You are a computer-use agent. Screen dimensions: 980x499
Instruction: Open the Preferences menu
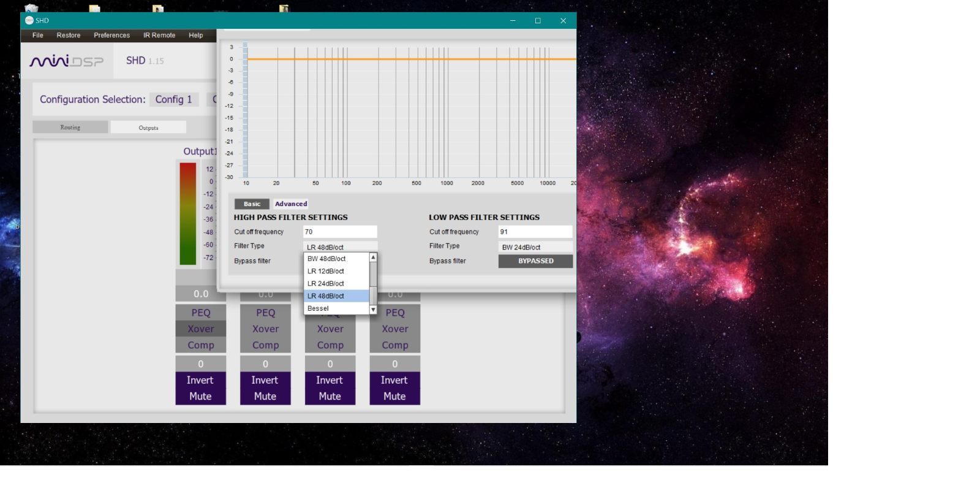click(111, 36)
